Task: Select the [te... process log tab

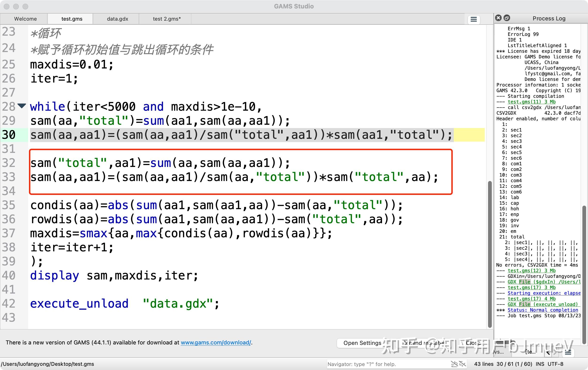Action: pyautogui.click(x=530, y=352)
